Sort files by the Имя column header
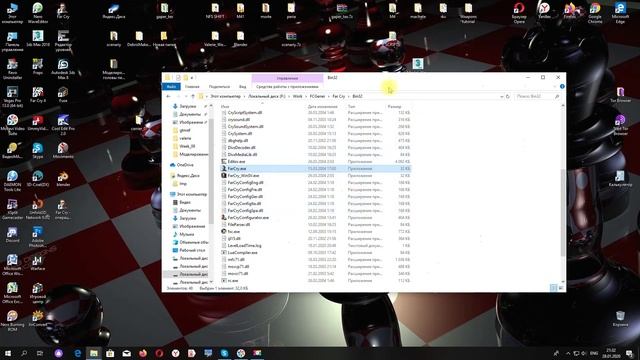640x360 pixels. click(225, 107)
